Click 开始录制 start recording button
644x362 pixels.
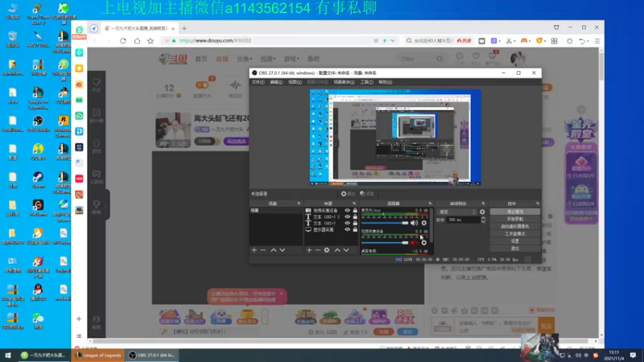click(515, 219)
